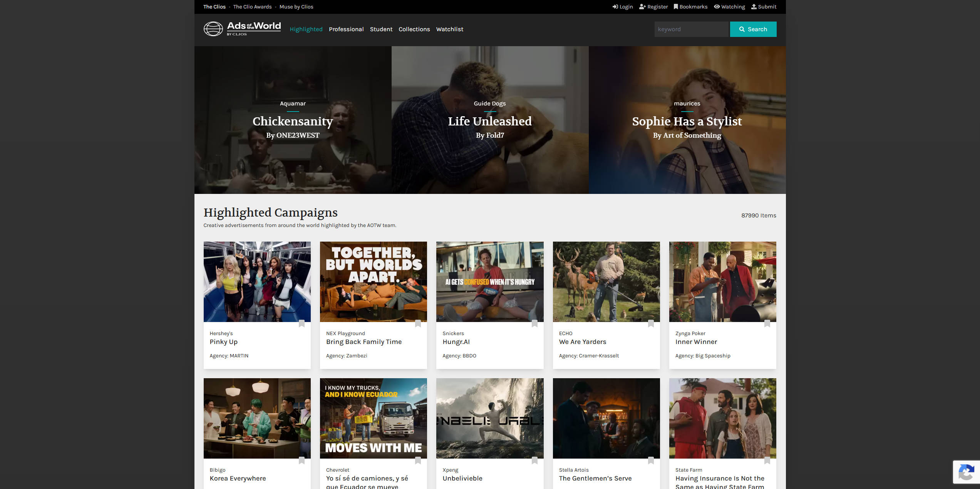Bookmark the Hershey's Pinky Up campaign
The height and width of the screenshot is (489, 980).
pyautogui.click(x=302, y=324)
